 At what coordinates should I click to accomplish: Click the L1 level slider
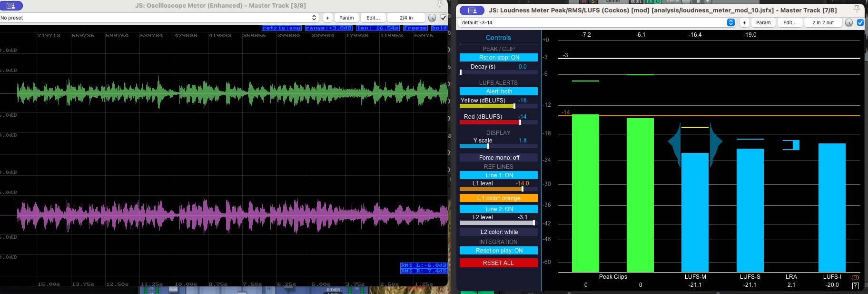coord(499,189)
